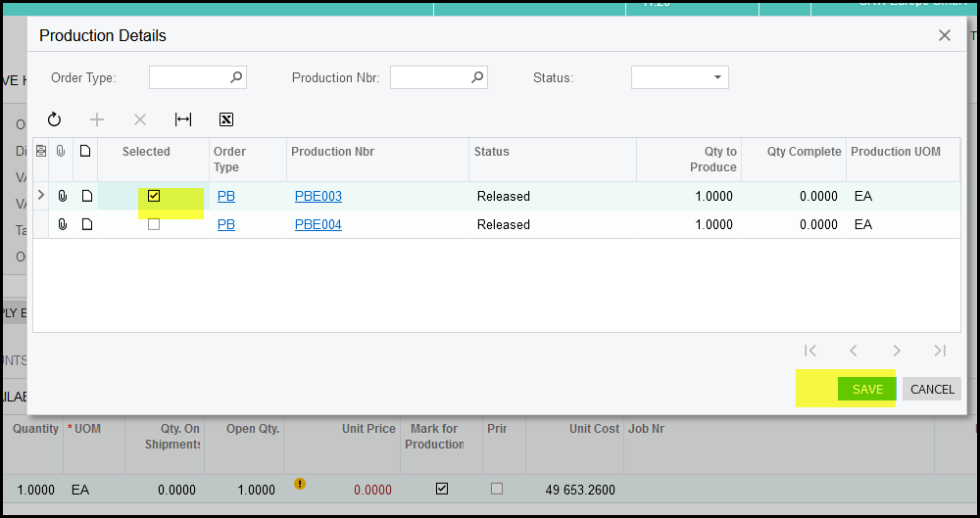Click magnifier lookup in Production Nbr field
The image size is (980, 518).
click(x=476, y=77)
